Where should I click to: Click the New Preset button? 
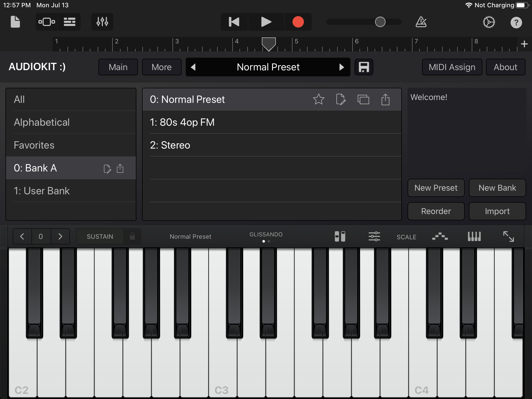436,188
